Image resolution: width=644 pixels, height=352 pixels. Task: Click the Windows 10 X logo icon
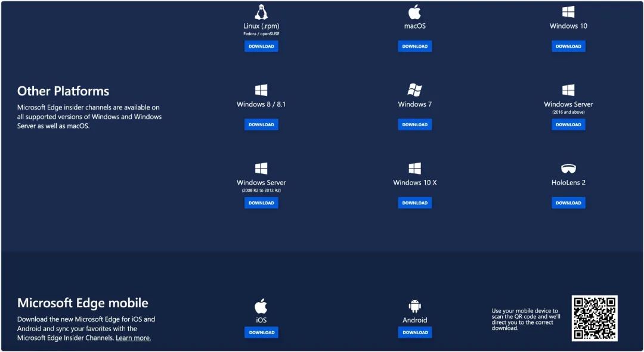[415, 168]
